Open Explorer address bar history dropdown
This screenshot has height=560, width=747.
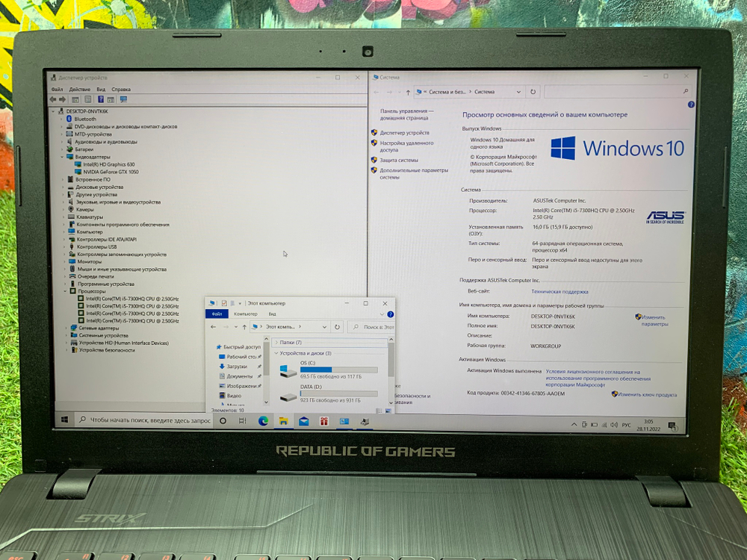[x=324, y=327]
